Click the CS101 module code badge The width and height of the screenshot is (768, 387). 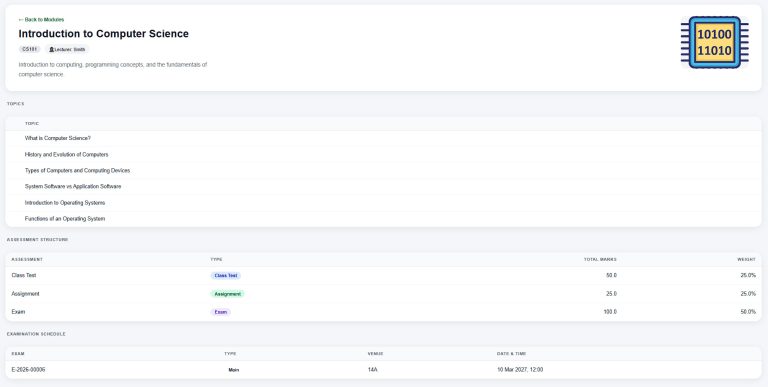[30, 49]
